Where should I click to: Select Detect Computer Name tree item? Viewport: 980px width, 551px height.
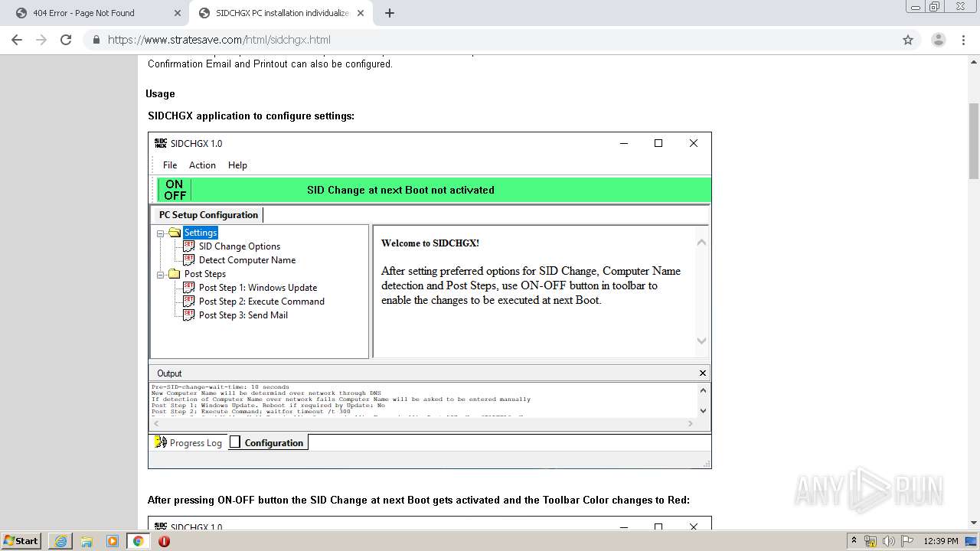[x=247, y=260]
